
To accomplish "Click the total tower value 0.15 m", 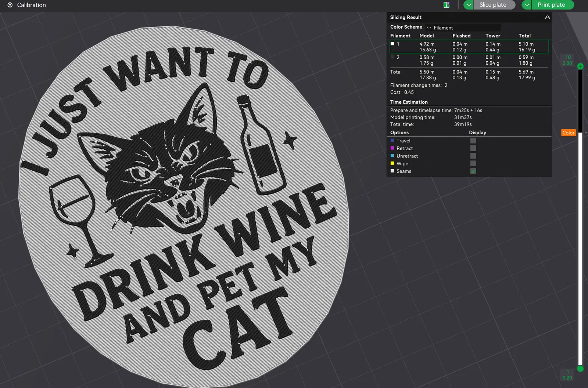I will click(x=493, y=72).
